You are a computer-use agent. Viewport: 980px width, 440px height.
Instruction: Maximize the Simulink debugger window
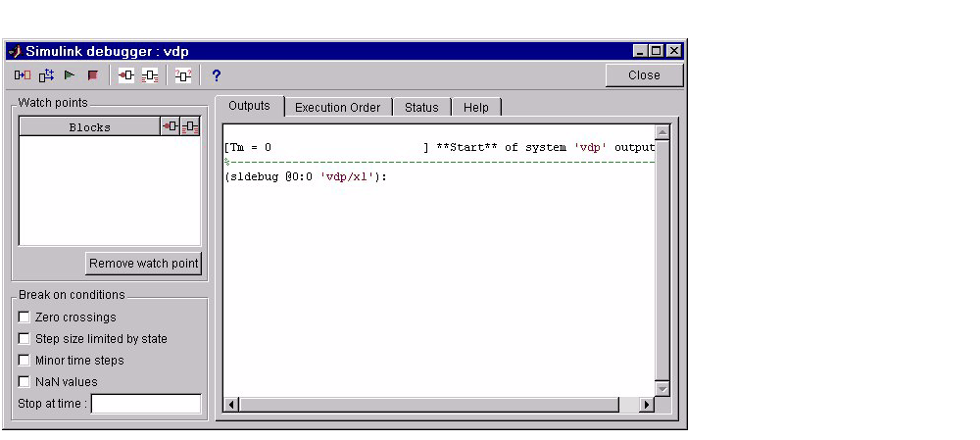pos(656,51)
